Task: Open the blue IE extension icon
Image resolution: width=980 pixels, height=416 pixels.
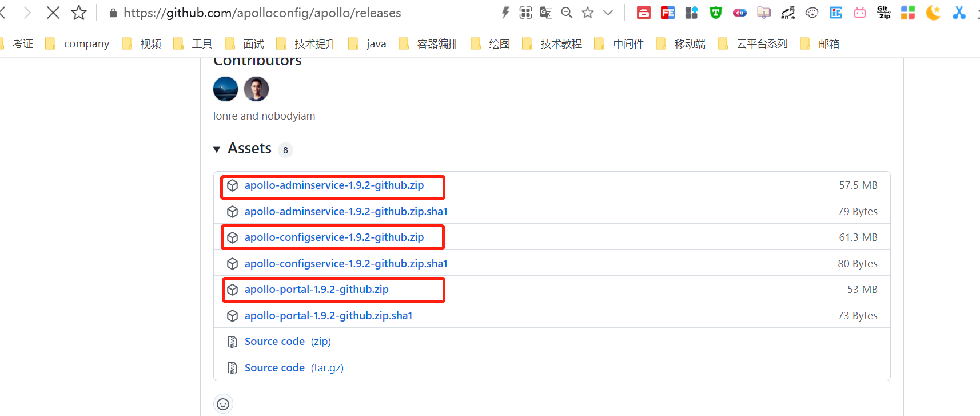Action: [836, 13]
